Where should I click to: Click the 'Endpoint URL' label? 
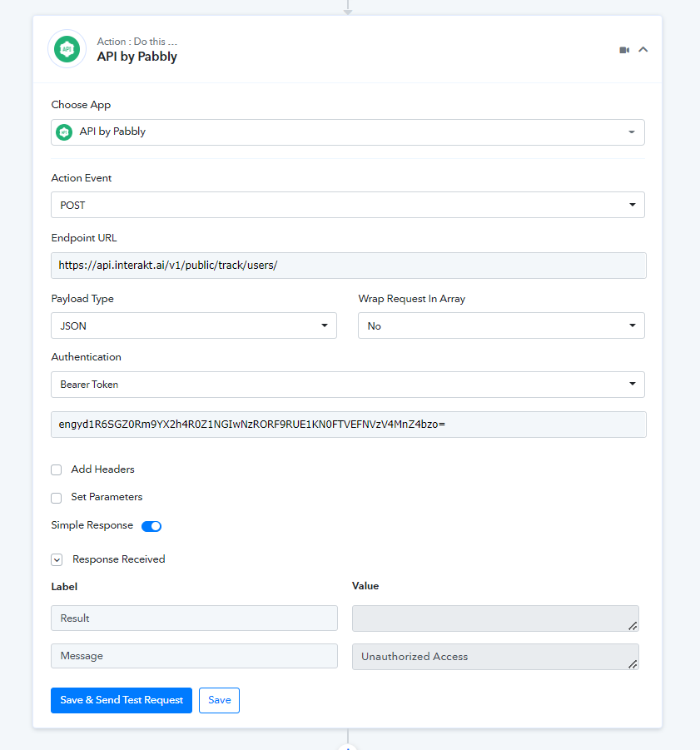tap(84, 238)
